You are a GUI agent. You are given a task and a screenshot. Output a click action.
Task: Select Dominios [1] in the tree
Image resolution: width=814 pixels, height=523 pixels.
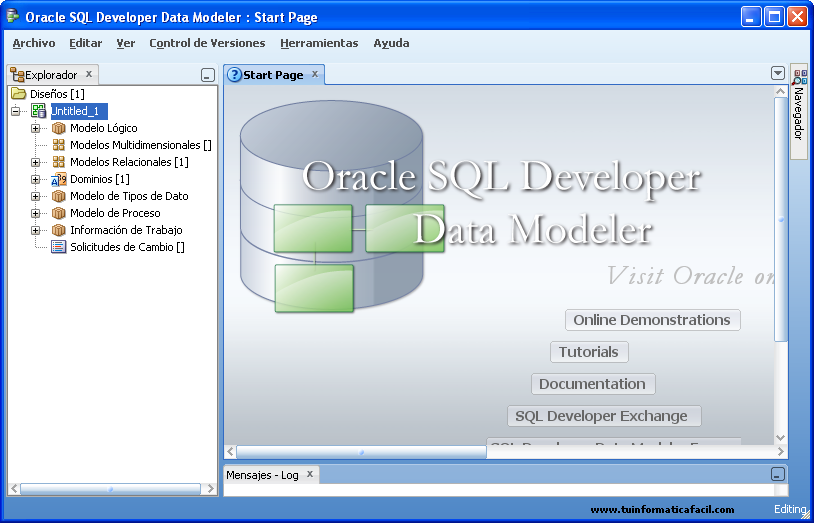100,179
